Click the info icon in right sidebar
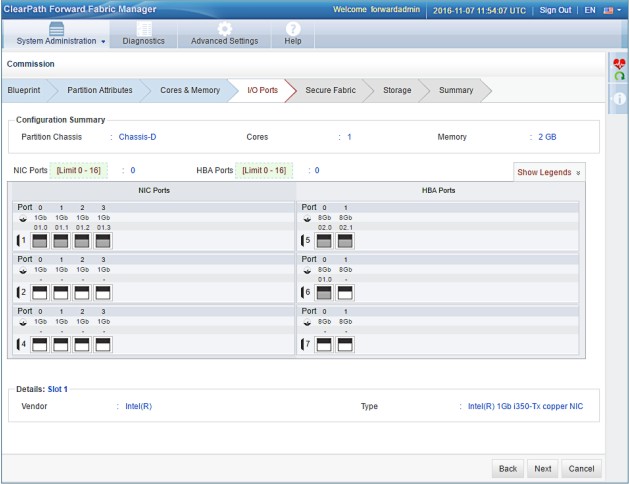 click(x=619, y=98)
